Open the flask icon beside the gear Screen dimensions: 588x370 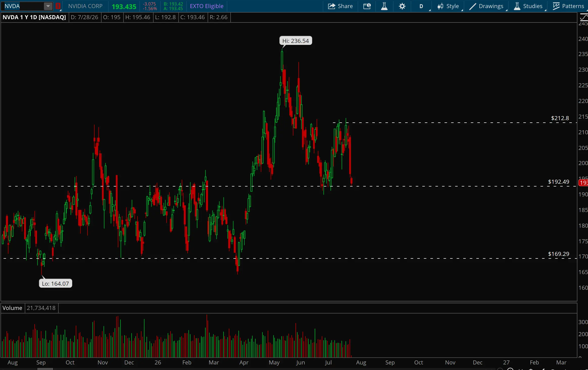point(384,6)
